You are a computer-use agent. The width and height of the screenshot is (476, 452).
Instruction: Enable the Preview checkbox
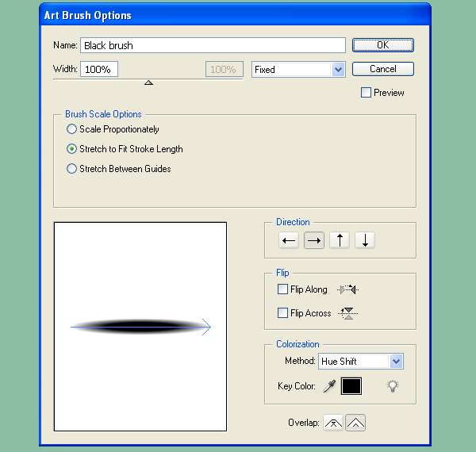[366, 93]
